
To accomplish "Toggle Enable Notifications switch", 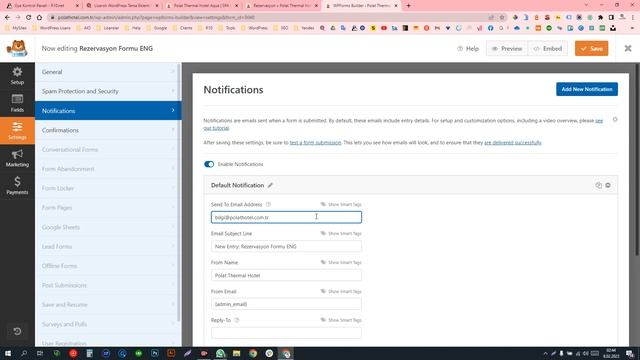I will (x=209, y=164).
